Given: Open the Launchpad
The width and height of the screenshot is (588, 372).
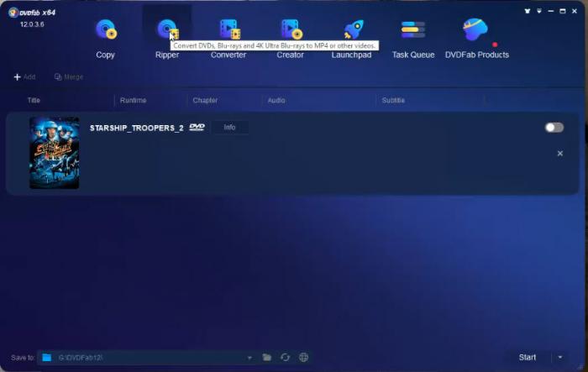Looking at the screenshot, I should [x=352, y=39].
